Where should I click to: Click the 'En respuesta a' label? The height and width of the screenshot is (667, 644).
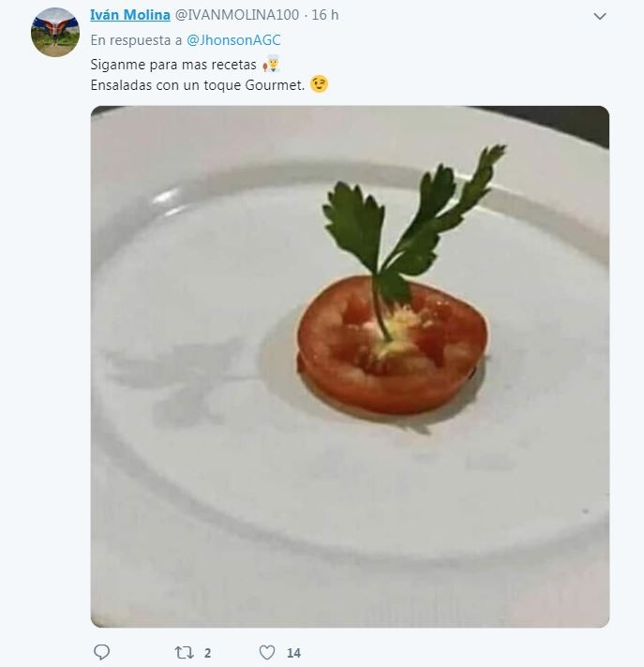click(136, 40)
